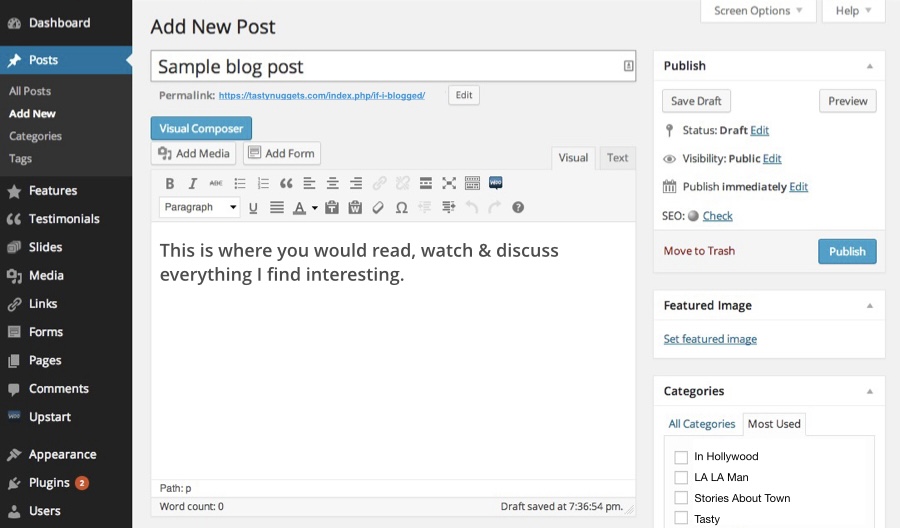Check the LA LA Man category
The height and width of the screenshot is (528, 900).
point(681,477)
